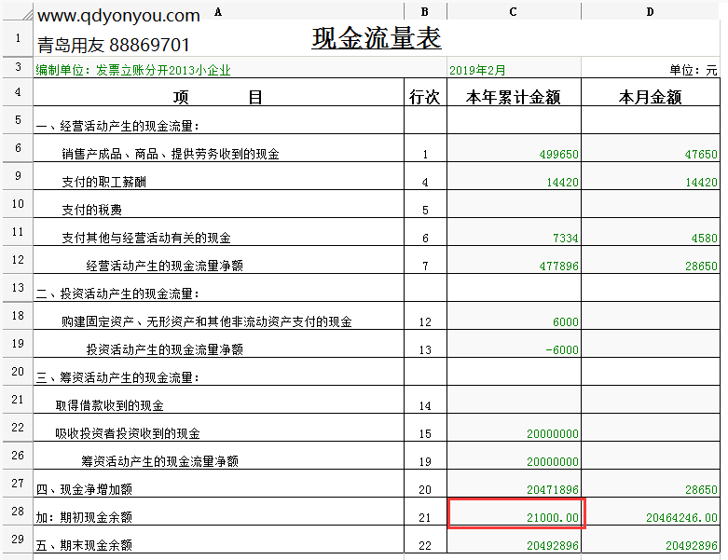728x560 pixels.
Task: Click 20000000 in the 行次 15 row
Action: [x=553, y=434]
